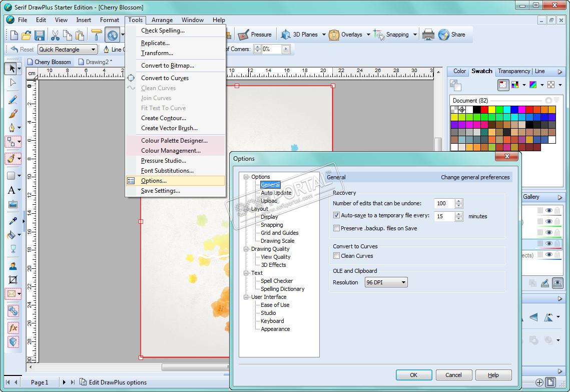Click the Overlays toolbar icon

pos(333,35)
